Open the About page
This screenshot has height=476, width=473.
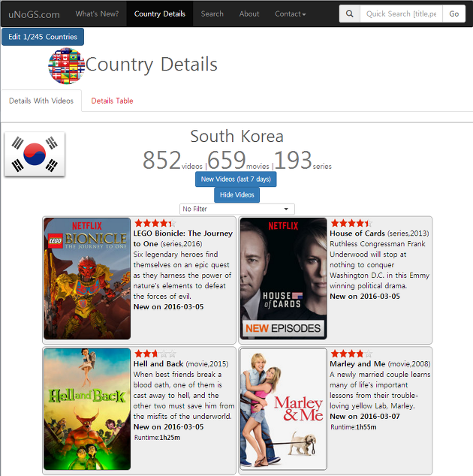coord(249,14)
